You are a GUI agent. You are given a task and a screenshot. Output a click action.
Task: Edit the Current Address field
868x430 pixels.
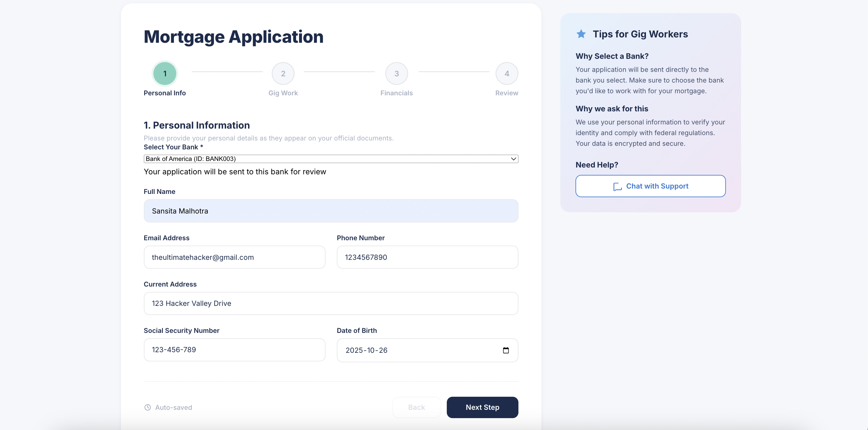click(331, 303)
